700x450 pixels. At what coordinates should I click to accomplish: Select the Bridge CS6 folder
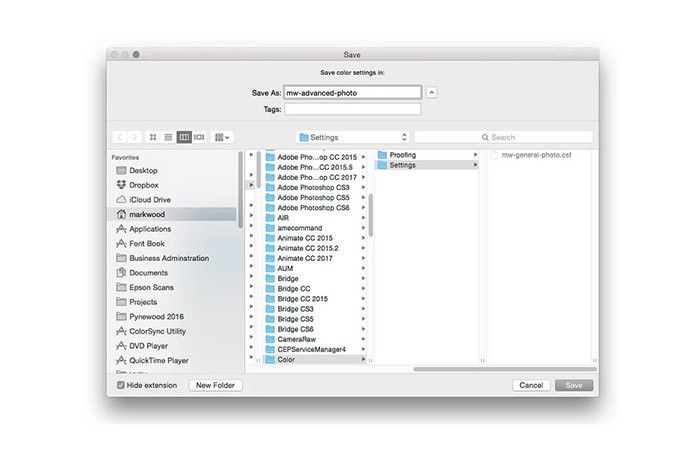tap(315, 329)
